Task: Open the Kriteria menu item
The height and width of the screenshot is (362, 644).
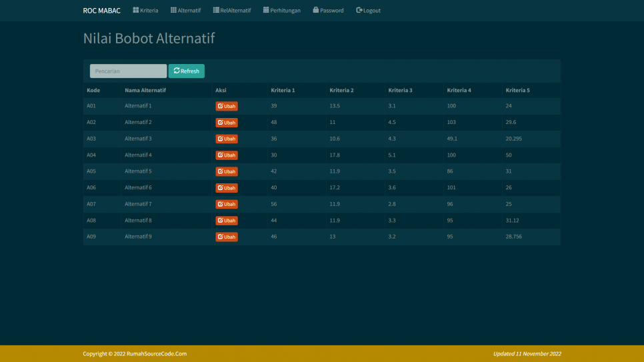Action: pyautogui.click(x=145, y=10)
